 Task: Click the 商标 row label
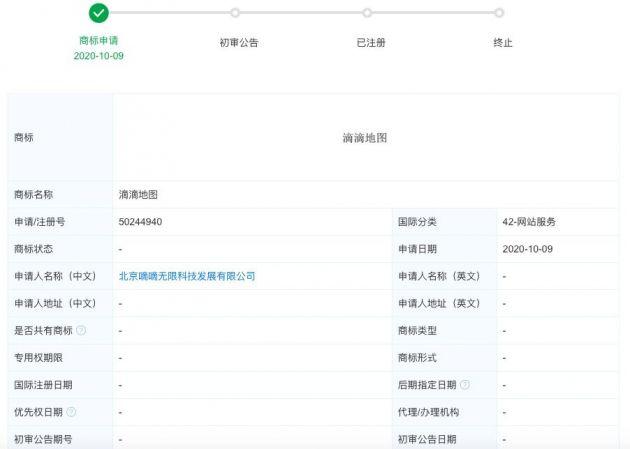pos(24,137)
